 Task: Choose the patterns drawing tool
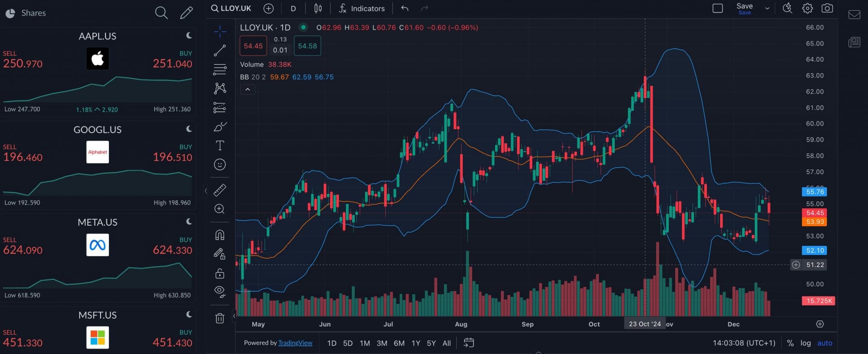(x=220, y=88)
